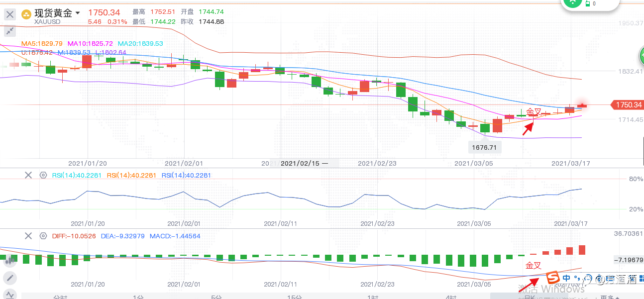Click the 最高 value 1752.51
This screenshot has height=299, width=644.
[163, 12]
